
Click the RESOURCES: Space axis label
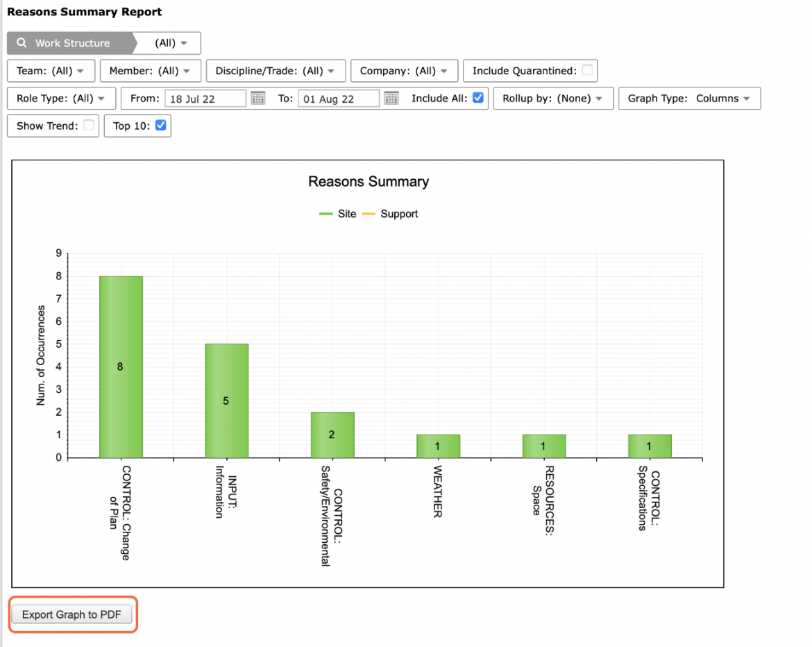coord(543,501)
